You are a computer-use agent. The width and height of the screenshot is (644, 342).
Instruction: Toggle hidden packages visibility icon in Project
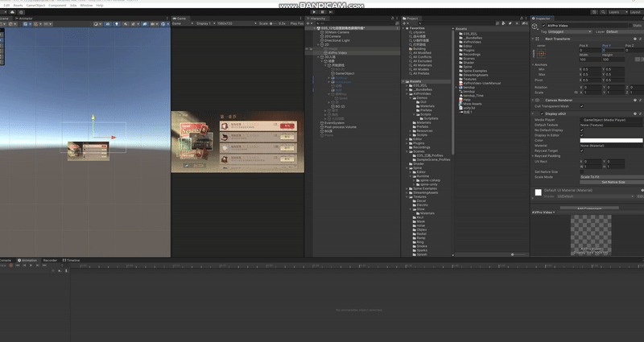[x=525, y=23]
